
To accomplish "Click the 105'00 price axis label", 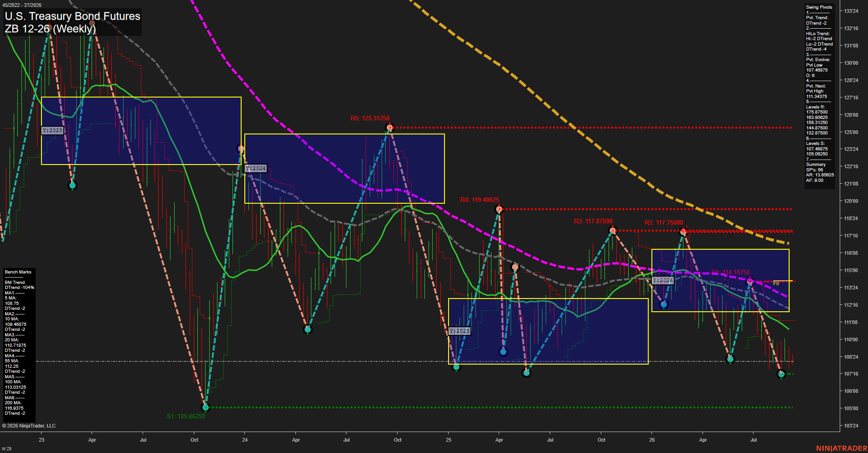I will tap(851, 408).
